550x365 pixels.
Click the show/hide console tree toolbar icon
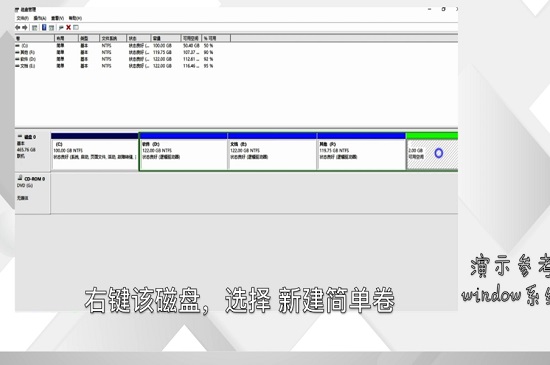pos(34,27)
